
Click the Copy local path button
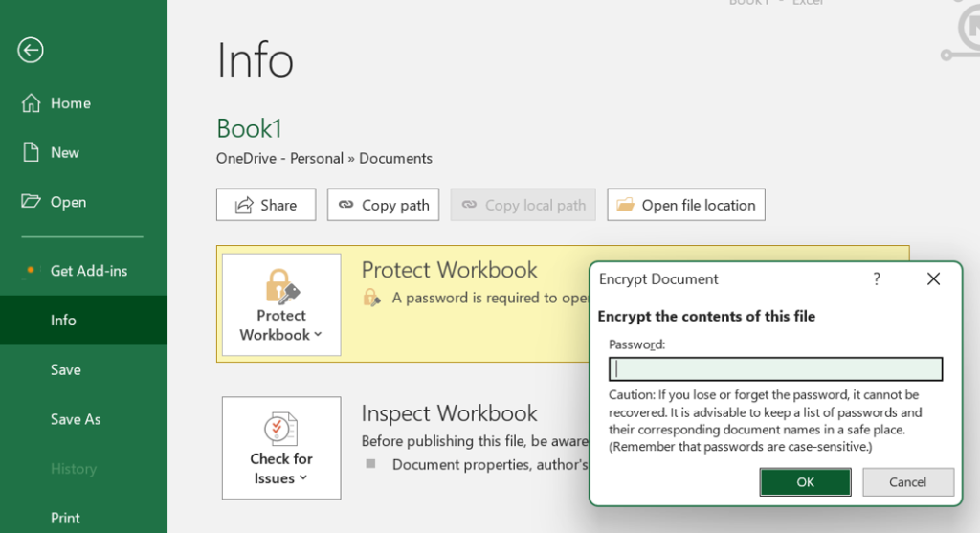[523, 205]
